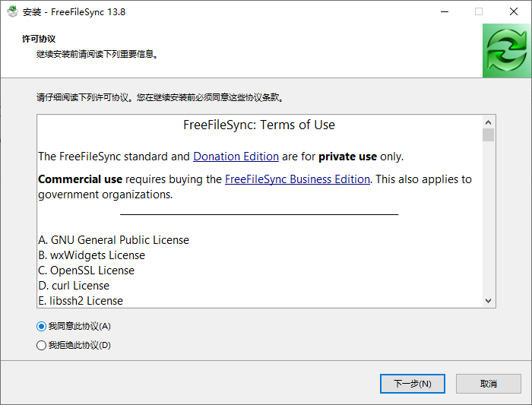The height and width of the screenshot is (405, 532).
Task: Close the FreeFileSync setup window
Action: click(x=513, y=11)
